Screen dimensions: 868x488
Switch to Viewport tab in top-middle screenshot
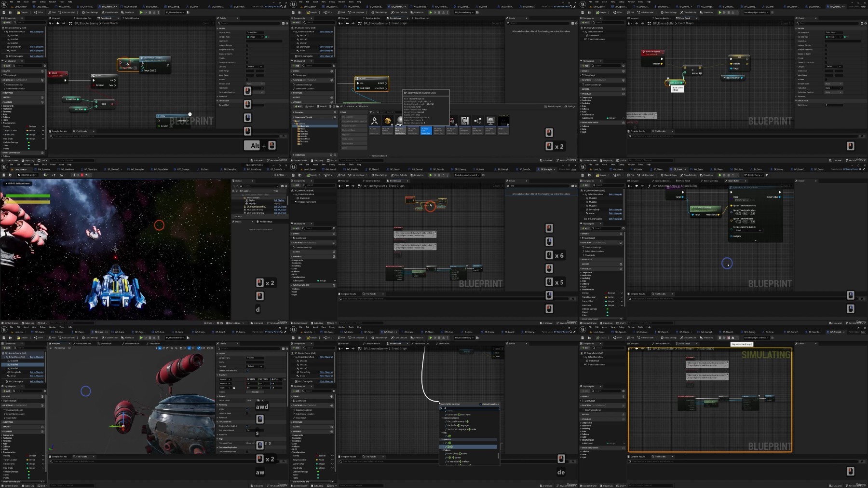click(344, 18)
